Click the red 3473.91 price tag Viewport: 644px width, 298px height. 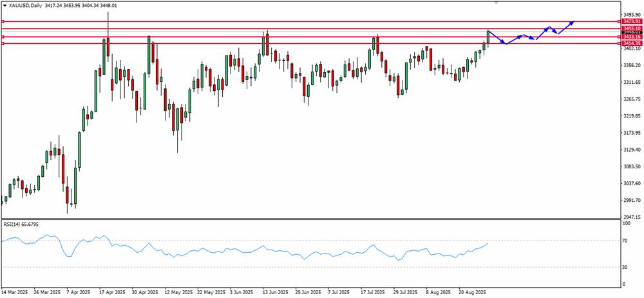click(x=632, y=21)
